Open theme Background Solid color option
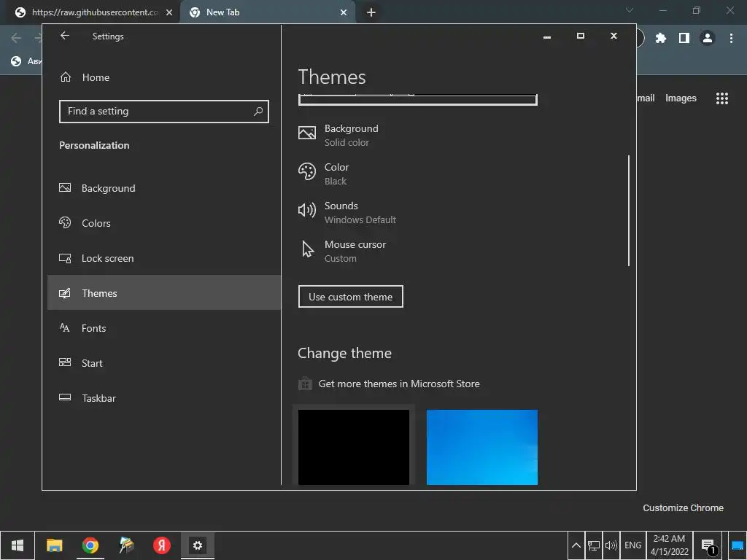Screen dimensions: 747x560 (338, 135)
